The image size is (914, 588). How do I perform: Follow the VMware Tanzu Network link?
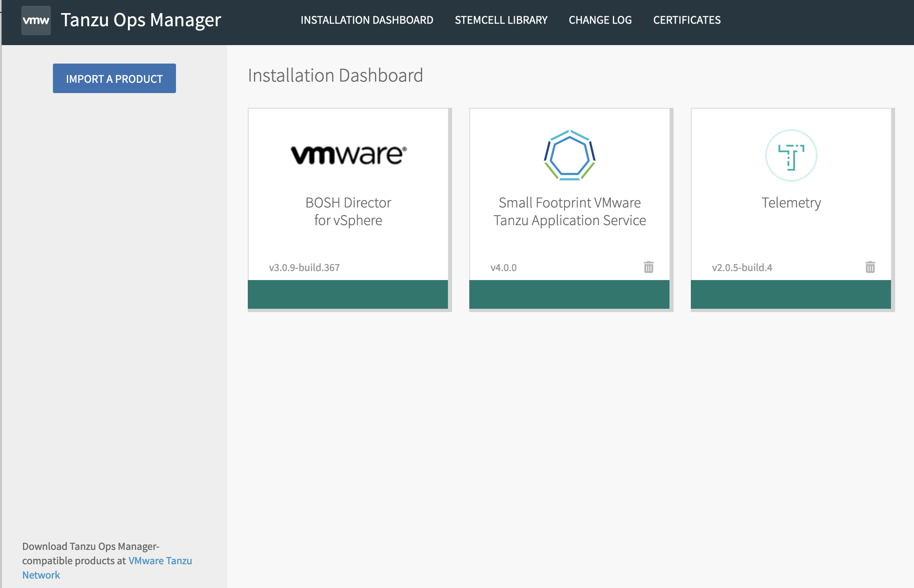pyautogui.click(x=160, y=561)
